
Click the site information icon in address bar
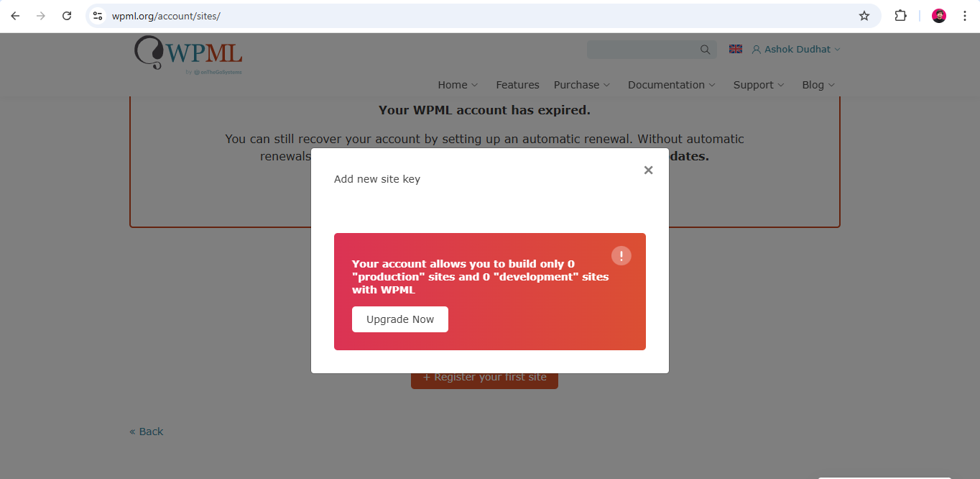tap(98, 16)
